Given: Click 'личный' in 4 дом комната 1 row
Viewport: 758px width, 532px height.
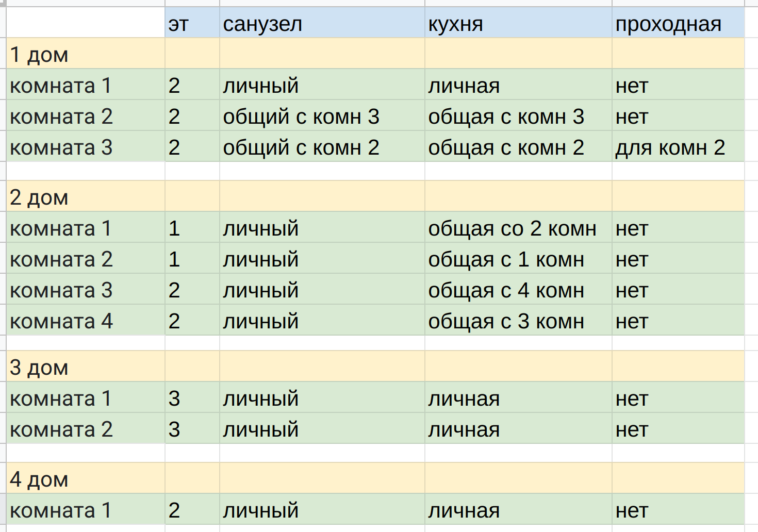Looking at the screenshot, I should (x=322, y=509).
